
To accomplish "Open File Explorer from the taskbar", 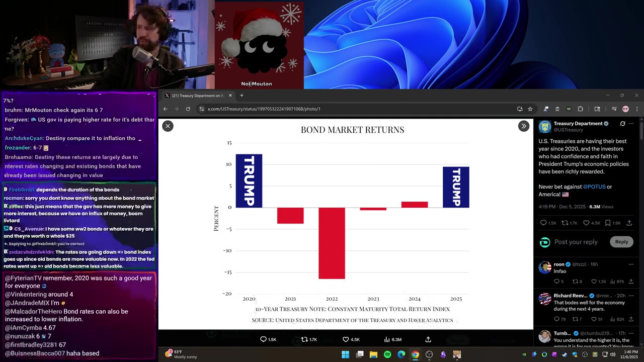I will click(373, 354).
